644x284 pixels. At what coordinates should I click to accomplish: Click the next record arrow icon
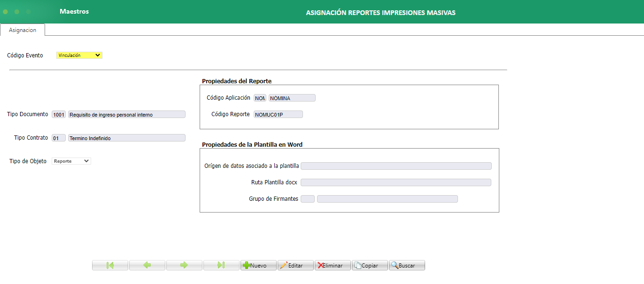click(x=184, y=265)
